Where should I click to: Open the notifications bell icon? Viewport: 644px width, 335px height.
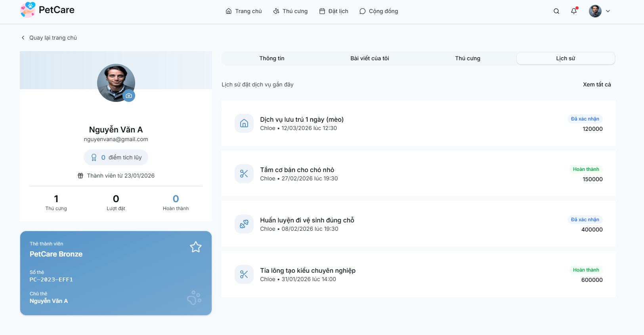[x=574, y=11]
